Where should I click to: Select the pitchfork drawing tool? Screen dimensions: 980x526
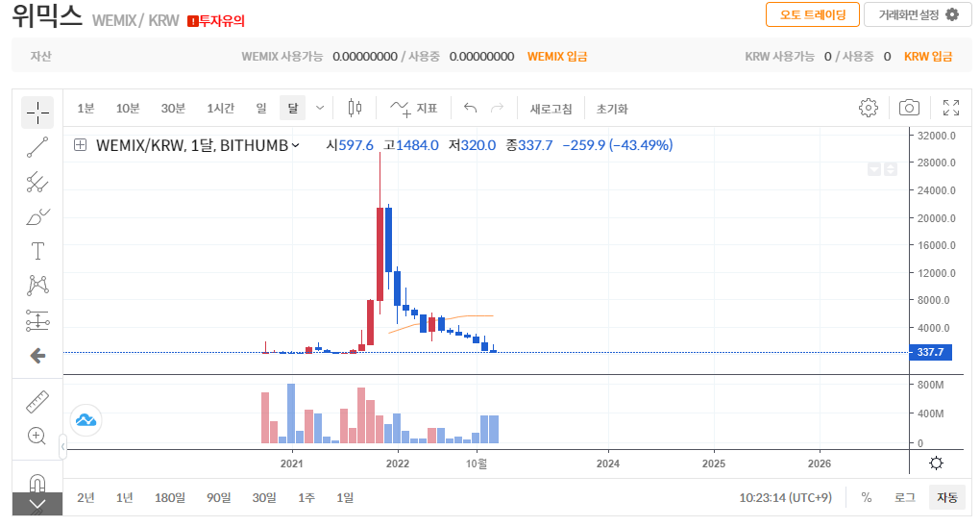click(37, 182)
